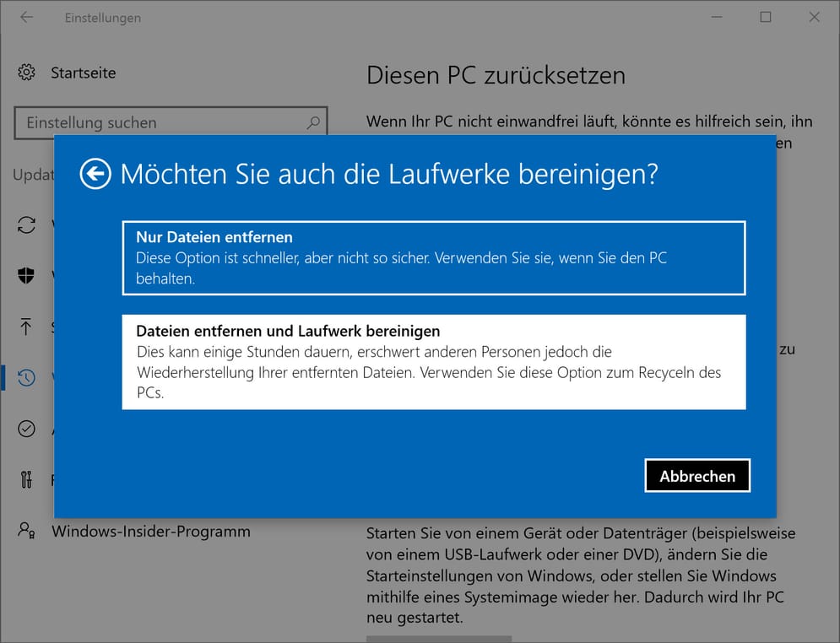Click the Startseite gear icon
Image resolution: width=840 pixels, height=643 pixels.
27,73
